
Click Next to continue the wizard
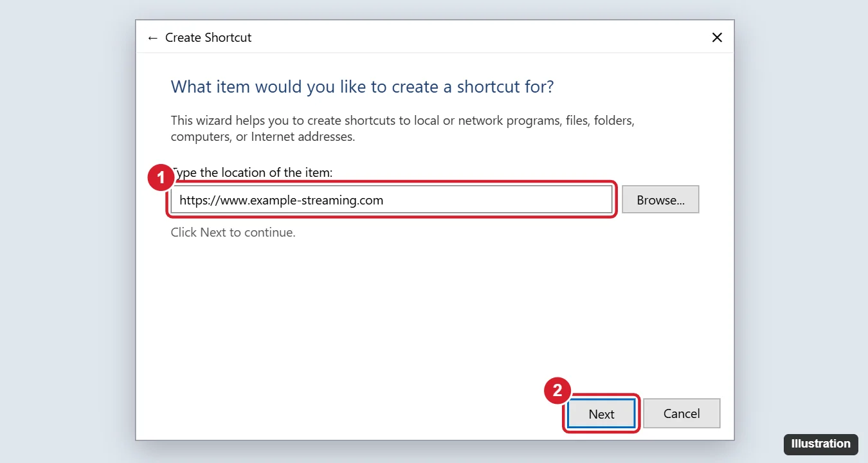pos(601,413)
